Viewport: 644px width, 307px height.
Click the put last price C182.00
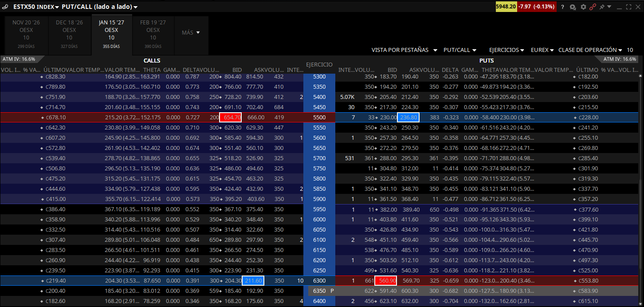[589, 77]
